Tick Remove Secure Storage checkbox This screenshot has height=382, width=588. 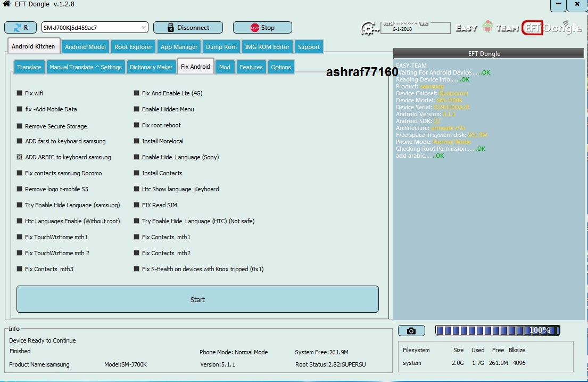[20, 126]
